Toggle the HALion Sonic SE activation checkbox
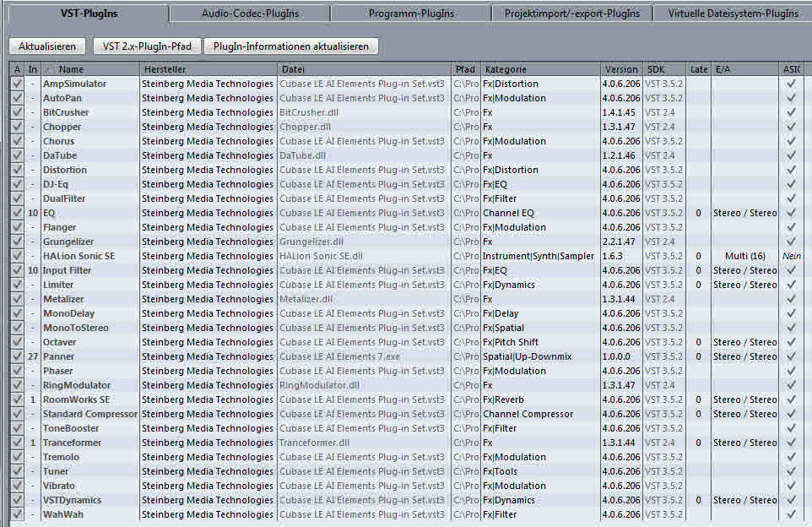This screenshot has width=812, height=527. click(x=17, y=256)
